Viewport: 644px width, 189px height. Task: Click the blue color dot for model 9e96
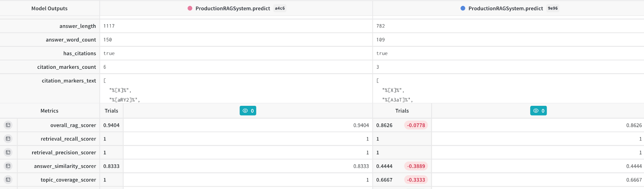coord(463,8)
